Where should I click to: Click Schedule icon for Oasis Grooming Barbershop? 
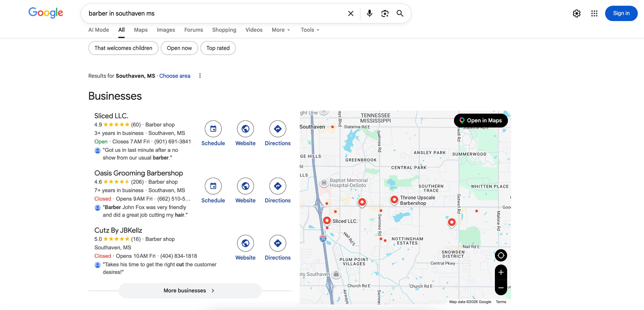(213, 186)
